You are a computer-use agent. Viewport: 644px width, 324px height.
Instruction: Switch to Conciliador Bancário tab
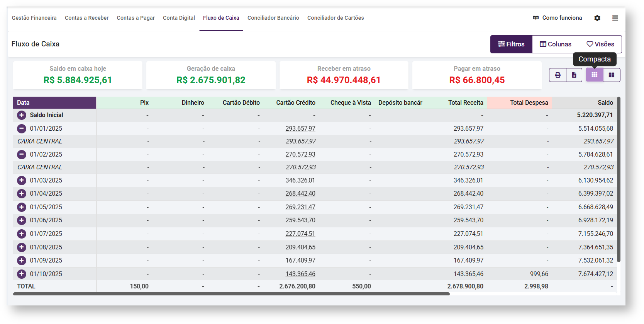[273, 18]
